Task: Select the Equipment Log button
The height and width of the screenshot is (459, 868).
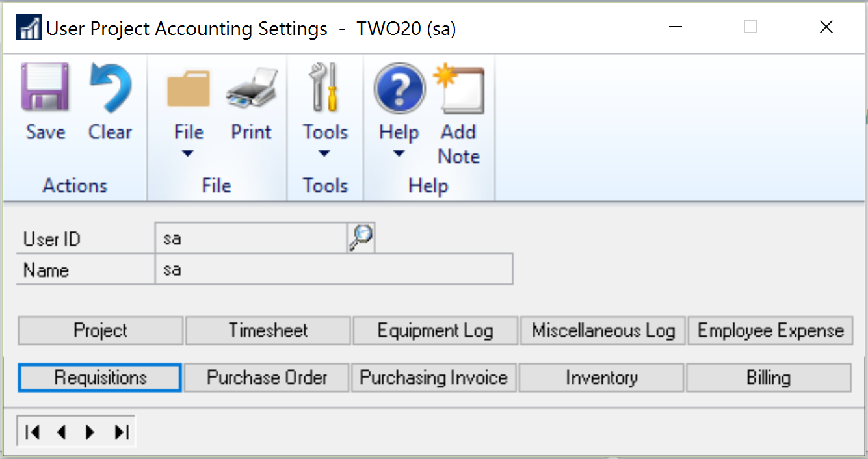Action: [435, 330]
